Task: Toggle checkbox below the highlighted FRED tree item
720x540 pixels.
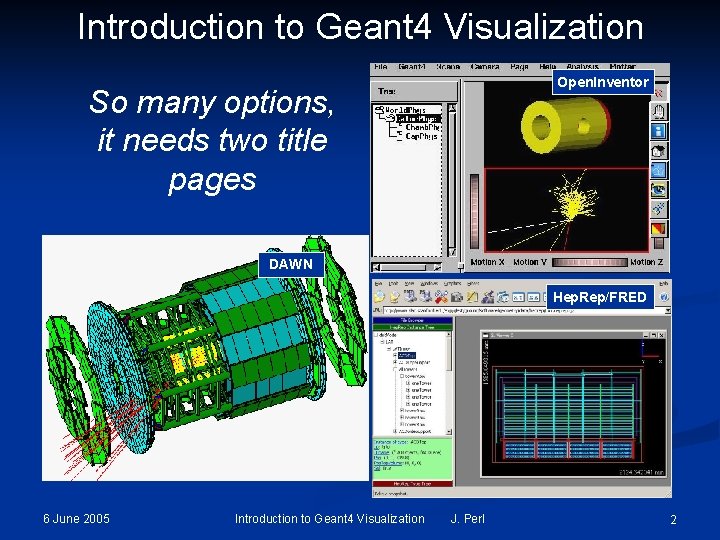Action: [395, 362]
